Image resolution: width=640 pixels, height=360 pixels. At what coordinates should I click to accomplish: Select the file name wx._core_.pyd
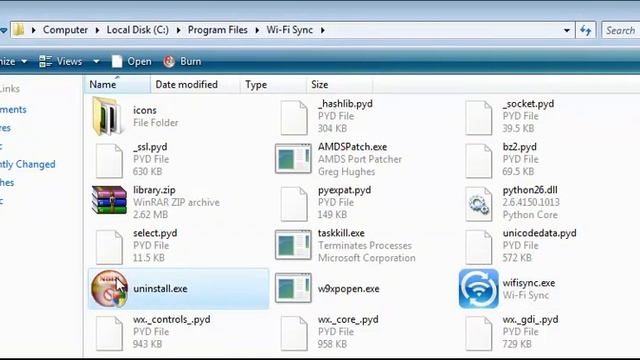348,319
